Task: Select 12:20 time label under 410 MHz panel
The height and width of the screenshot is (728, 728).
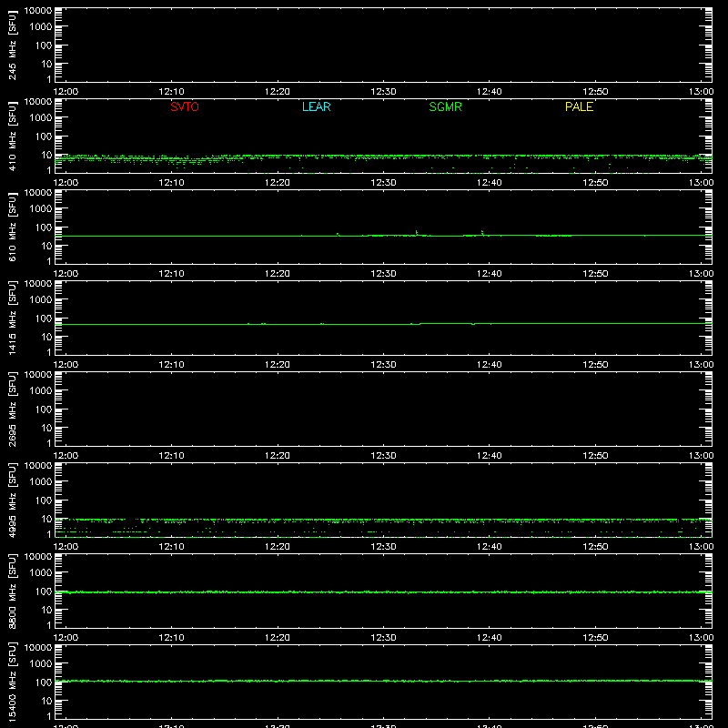Action: point(278,183)
